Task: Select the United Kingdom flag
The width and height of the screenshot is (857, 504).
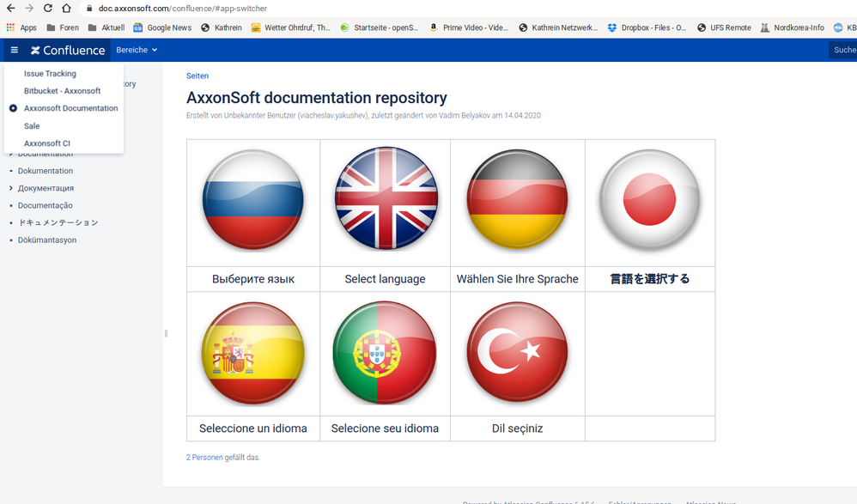Action: (386, 199)
